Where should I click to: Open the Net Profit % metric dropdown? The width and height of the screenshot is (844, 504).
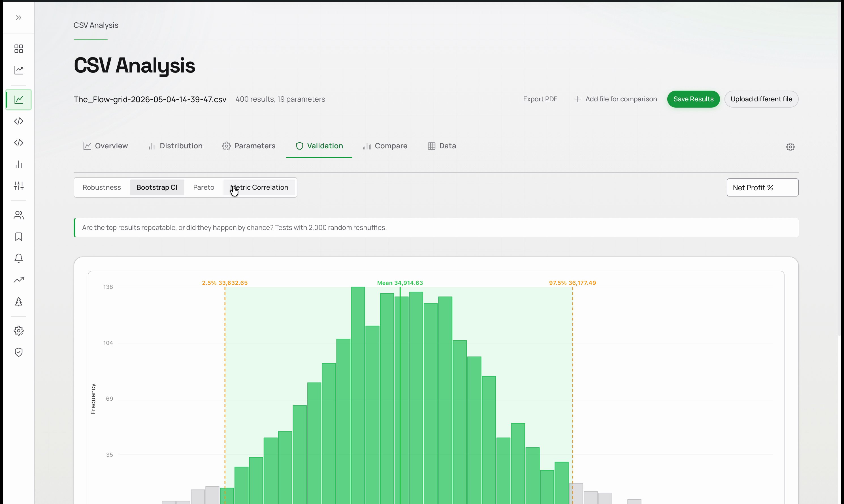[x=762, y=187]
